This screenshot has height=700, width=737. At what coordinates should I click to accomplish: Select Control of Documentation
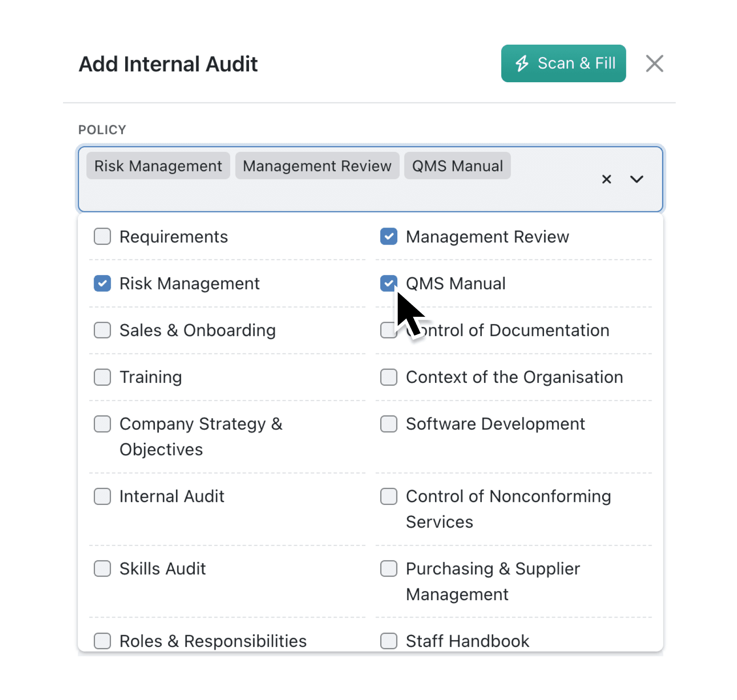(389, 330)
